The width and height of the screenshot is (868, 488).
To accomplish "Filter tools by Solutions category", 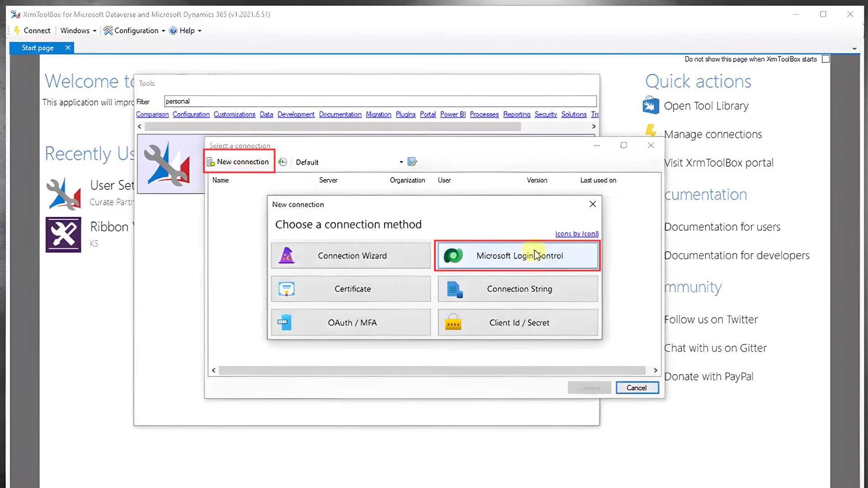I will [x=574, y=115].
